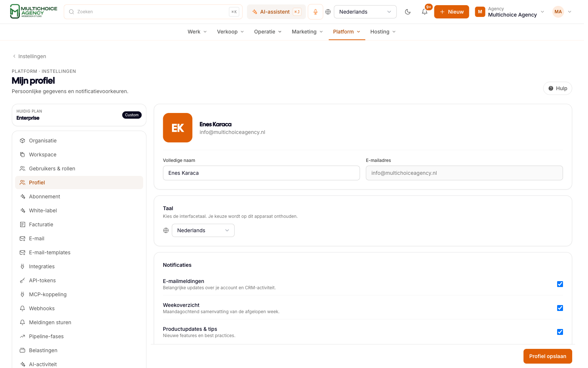Click the EK profile avatar
This screenshot has width=588, height=368.
[178, 128]
